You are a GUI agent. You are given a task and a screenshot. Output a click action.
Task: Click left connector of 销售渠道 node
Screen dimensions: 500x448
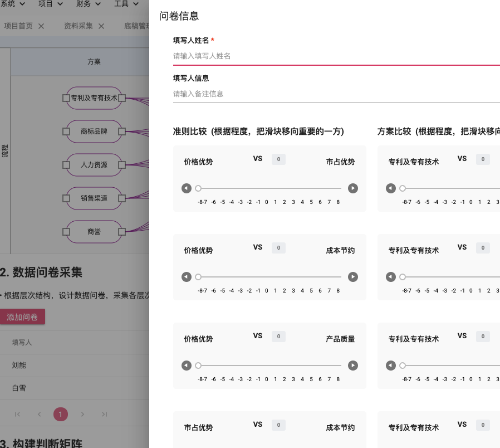(66, 198)
